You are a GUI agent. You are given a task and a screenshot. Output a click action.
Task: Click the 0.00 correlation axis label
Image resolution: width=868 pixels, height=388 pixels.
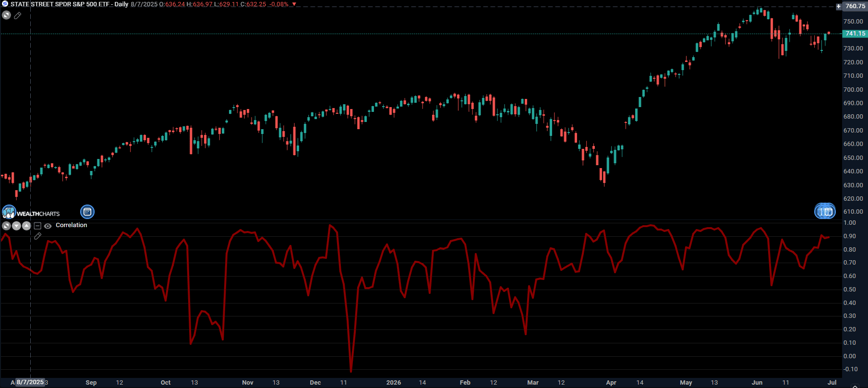pyautogui.click(x=850, y=356)
